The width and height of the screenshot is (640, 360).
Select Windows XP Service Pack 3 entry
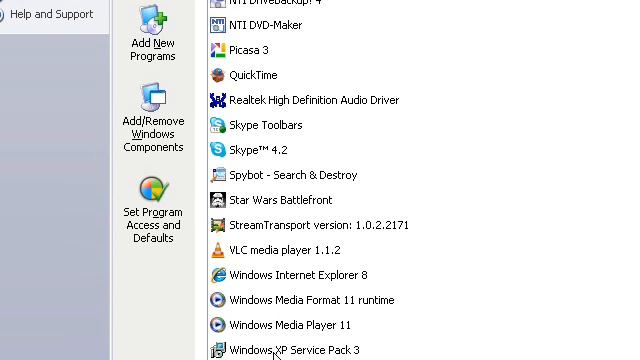pos(294,350)
